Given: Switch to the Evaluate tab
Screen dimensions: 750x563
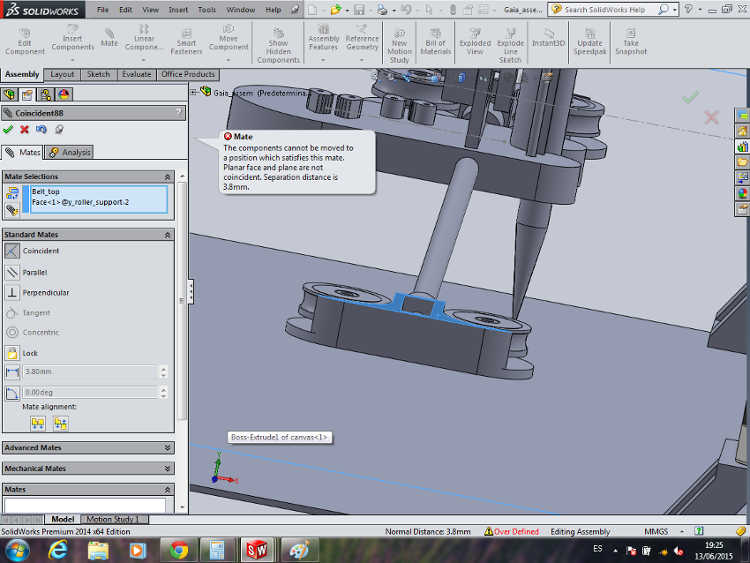Looking at the screenshot, I should [136, 74].
